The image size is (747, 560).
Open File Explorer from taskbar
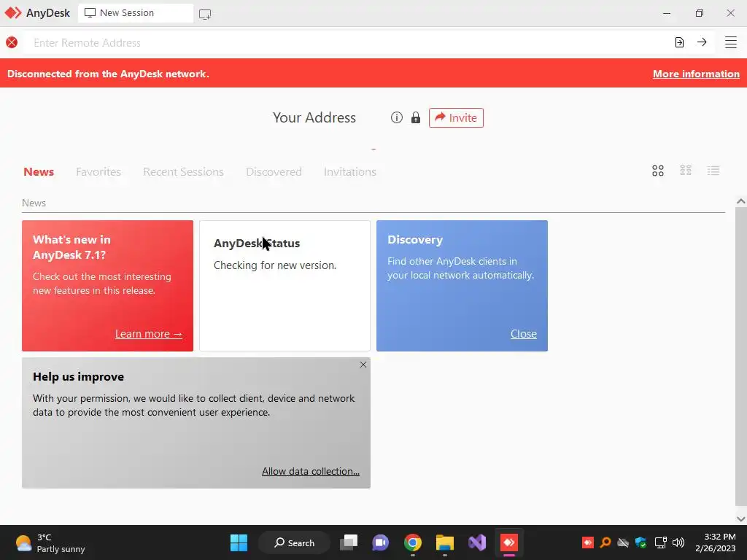(x=444, y=542)
